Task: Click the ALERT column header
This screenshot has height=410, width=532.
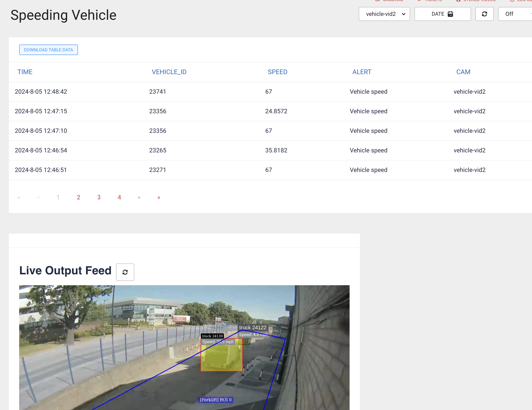Action: click(x=362, y=72)
